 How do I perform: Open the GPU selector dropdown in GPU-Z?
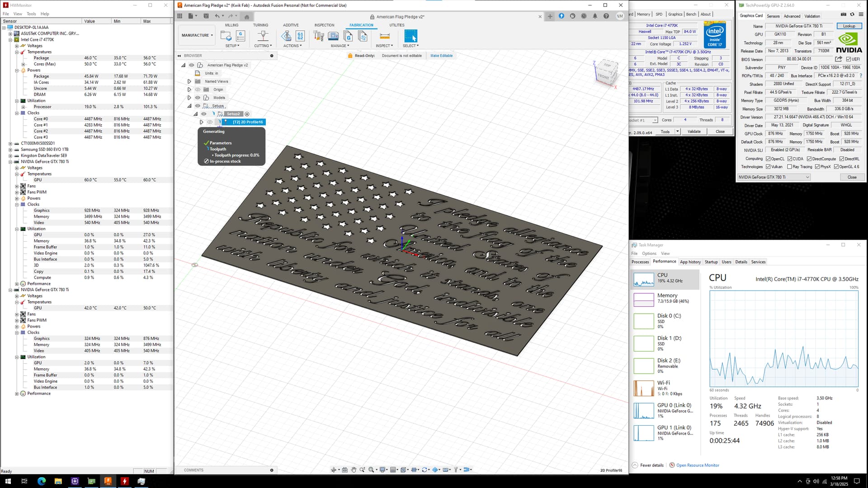click(x=774, y=177)
